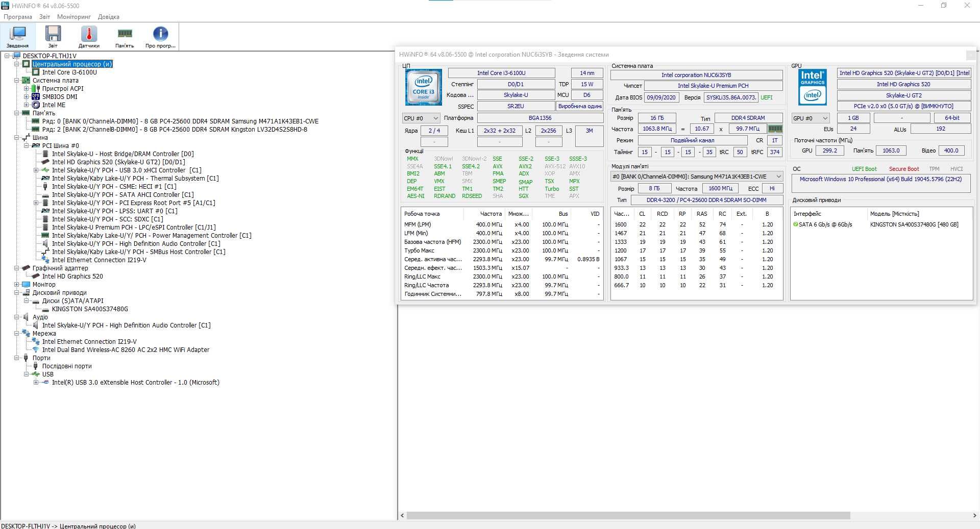The height and width of the screenshot is (529, 980).
Task: Click the Звіт report save icon
Action: [x=53, y=37]
